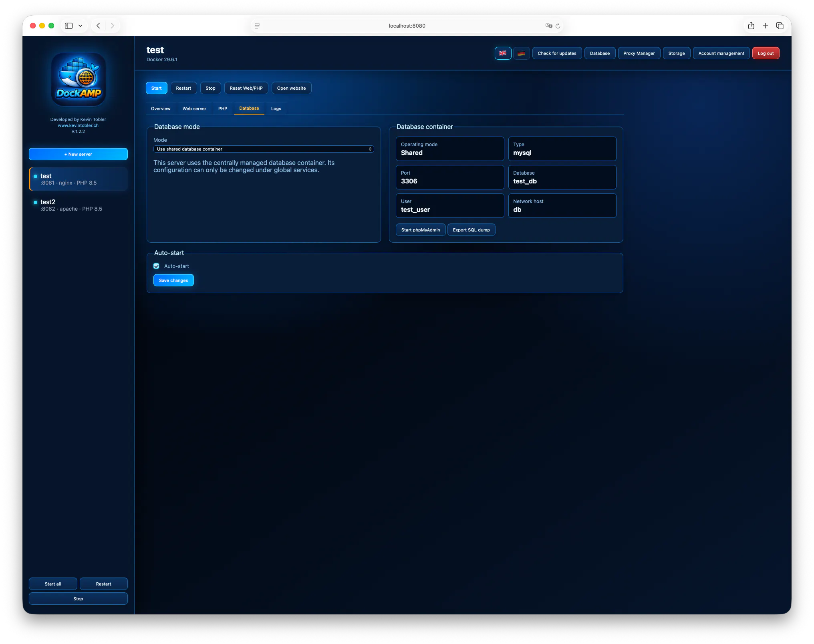
Task: Save auto-start changes
Action: (x=173, y=280)
